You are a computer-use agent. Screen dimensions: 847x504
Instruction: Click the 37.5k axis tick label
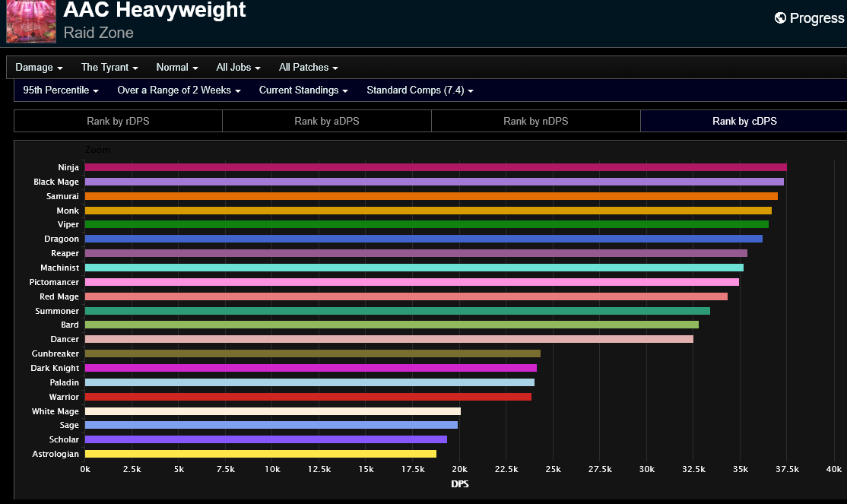pos(787,469)
